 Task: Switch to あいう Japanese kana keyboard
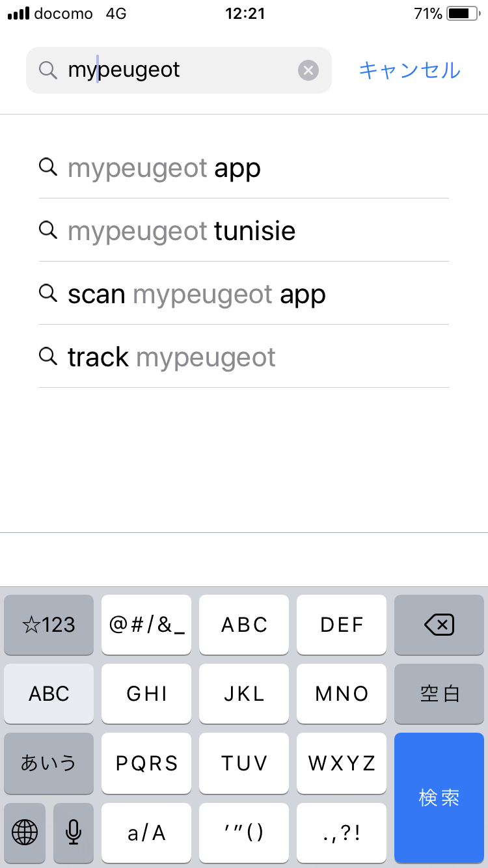coord(49,763)
